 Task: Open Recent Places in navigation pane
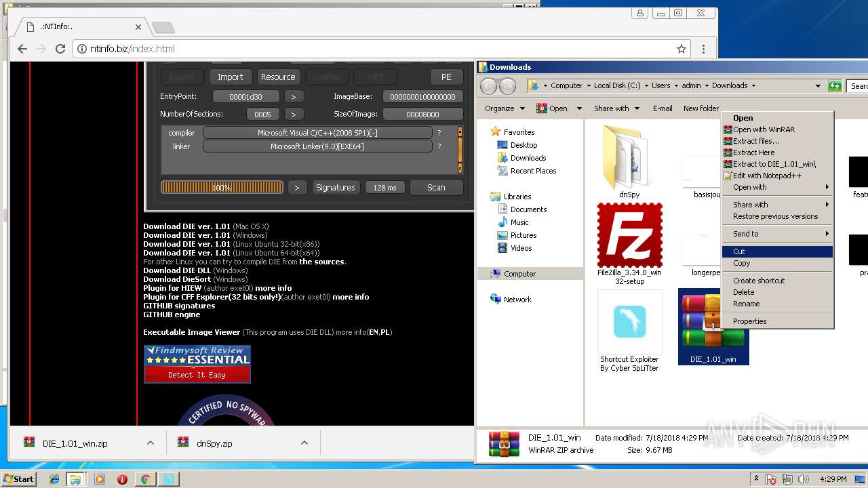(x=533, y=171)
